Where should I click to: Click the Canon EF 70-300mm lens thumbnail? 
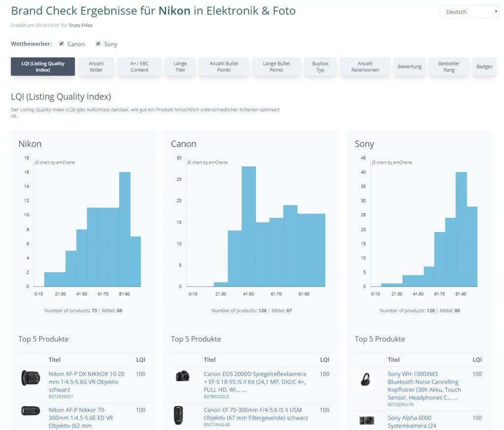178,415
